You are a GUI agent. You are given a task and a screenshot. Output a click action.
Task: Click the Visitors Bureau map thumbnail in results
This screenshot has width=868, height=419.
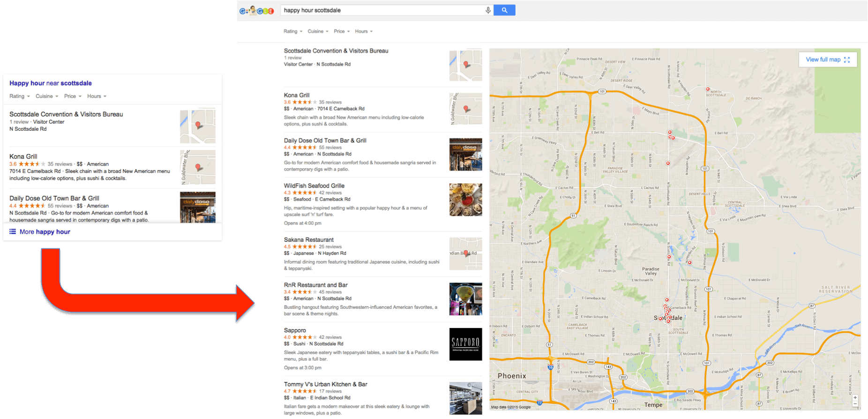tap(465, 65)
